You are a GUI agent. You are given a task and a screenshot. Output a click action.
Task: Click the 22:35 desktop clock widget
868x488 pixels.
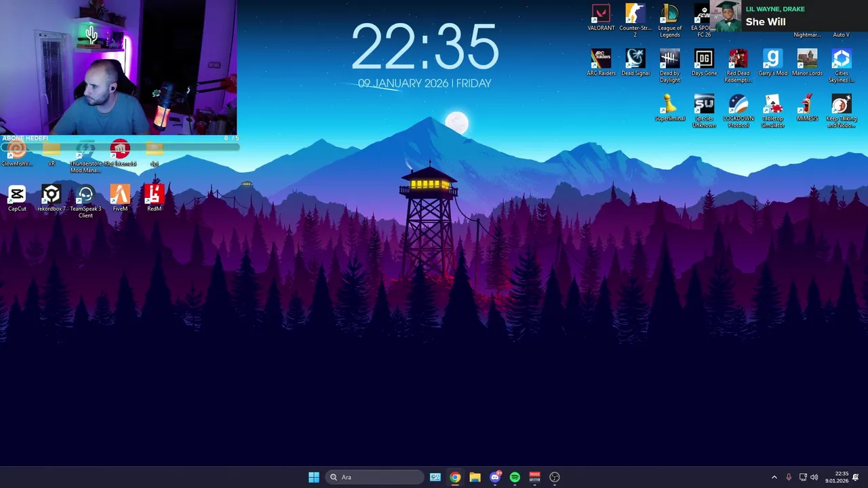[425, 47]
